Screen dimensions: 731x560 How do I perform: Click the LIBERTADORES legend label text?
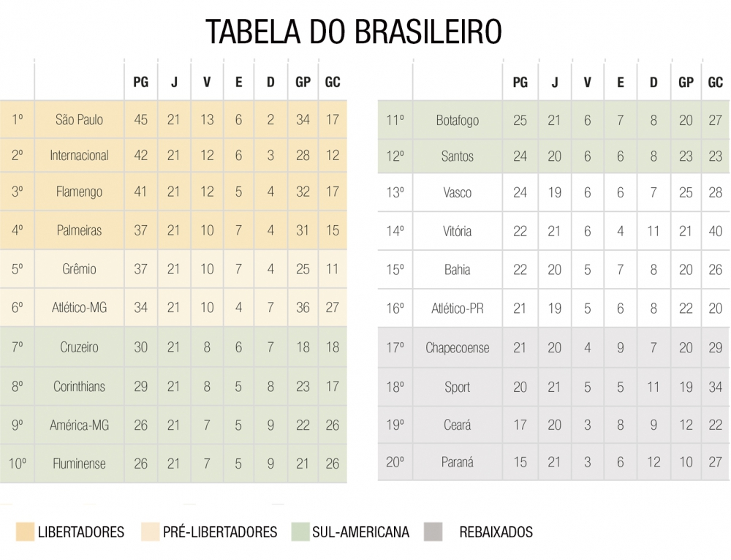click(x=80, y=531)
